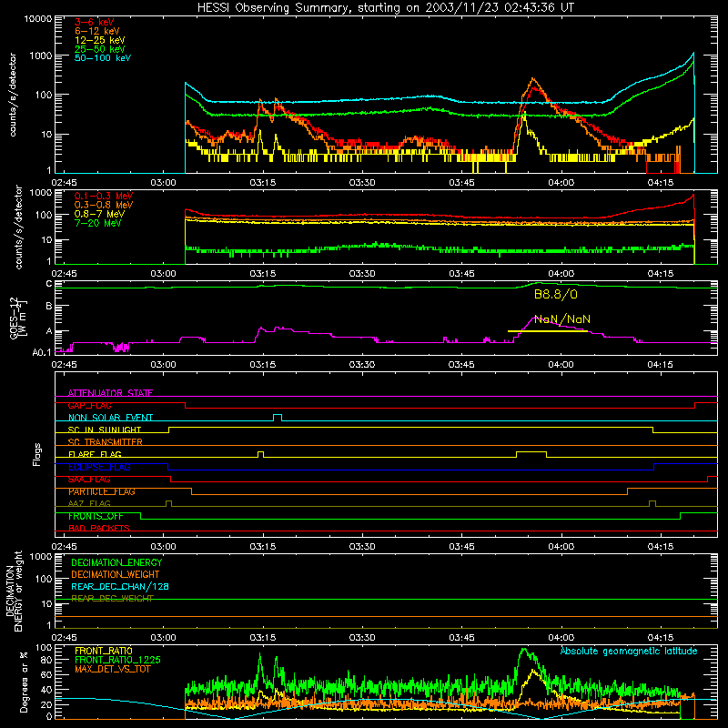
Task: Select the SAA_FLAG label
Action: pos(89,480)
